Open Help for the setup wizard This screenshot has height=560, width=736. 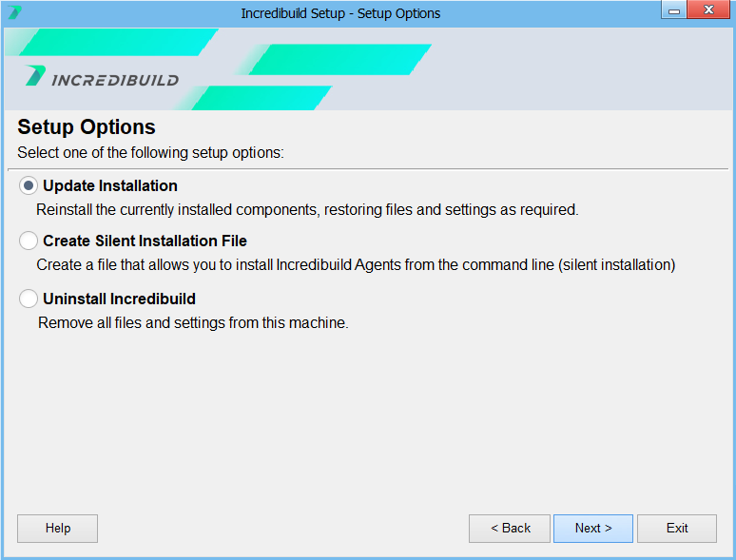coord(58,529)
